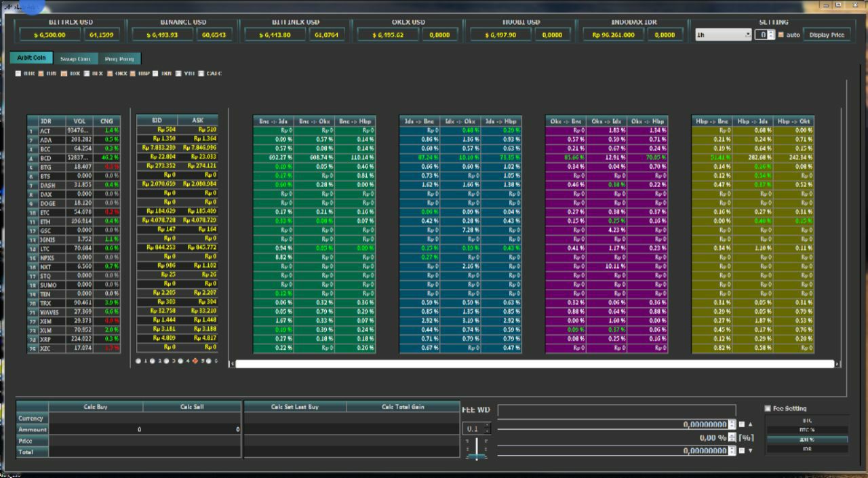Click the Display Price button

pos(827,35)
